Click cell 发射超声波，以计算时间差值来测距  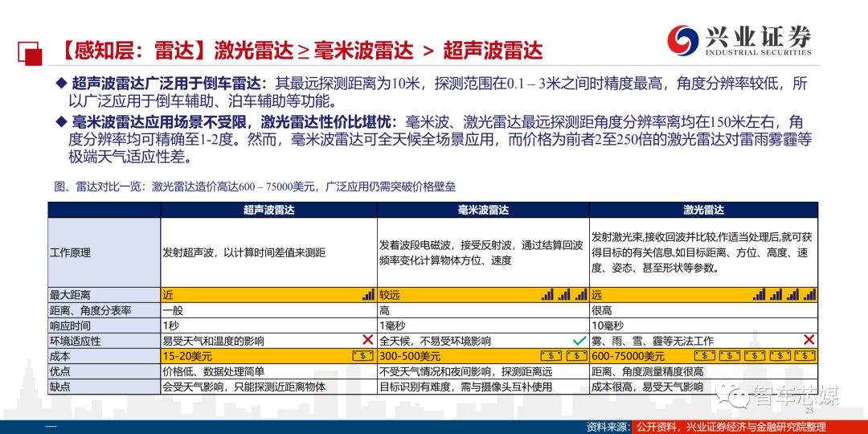click(x=268, y=253)
